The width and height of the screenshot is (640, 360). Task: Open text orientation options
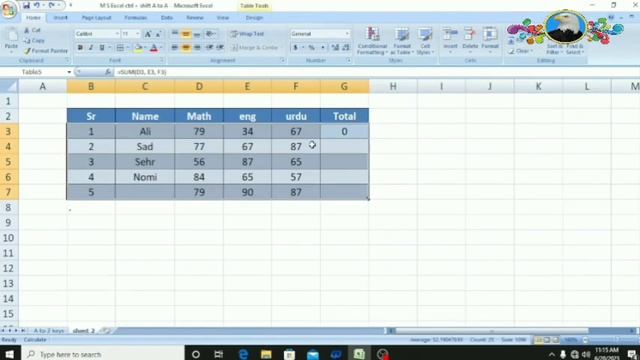[x=211, y=34]
